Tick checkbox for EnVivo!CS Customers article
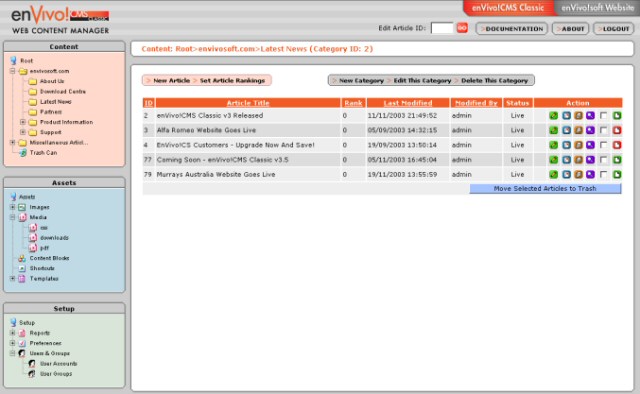 [604, 145]
